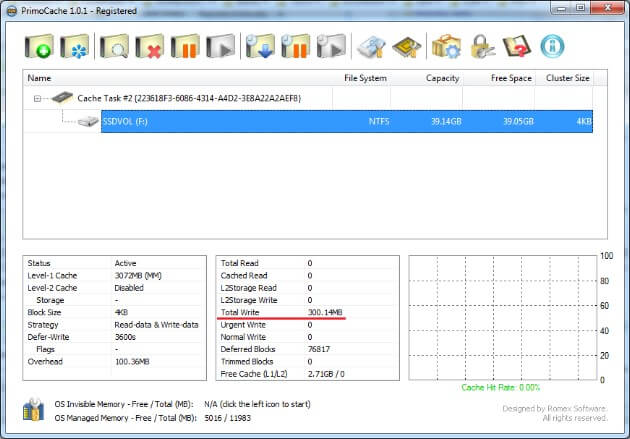Click the OS Managed Memory 5016 / 11983 value
The image size is (630, 439).
click(227, 418)
